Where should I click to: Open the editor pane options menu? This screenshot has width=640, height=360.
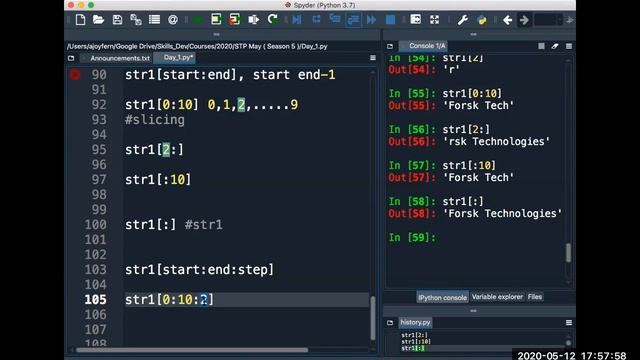point(373,58)
